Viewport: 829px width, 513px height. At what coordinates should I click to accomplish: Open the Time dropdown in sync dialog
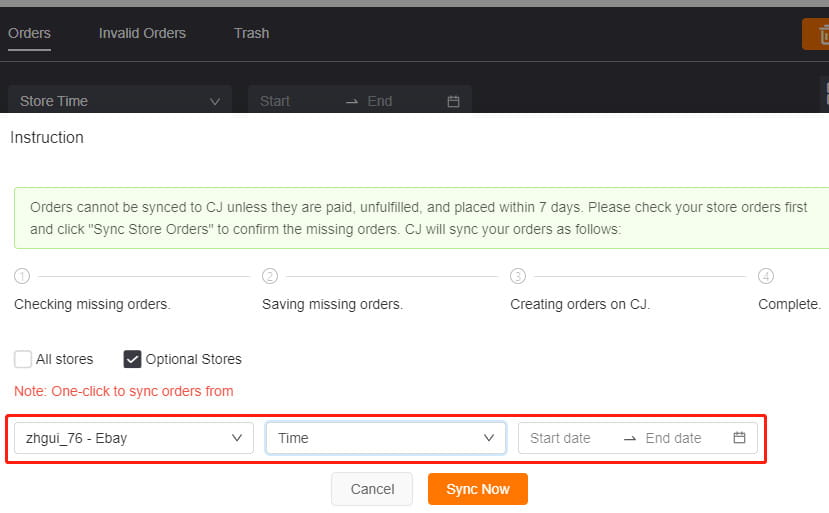[386, 438]
